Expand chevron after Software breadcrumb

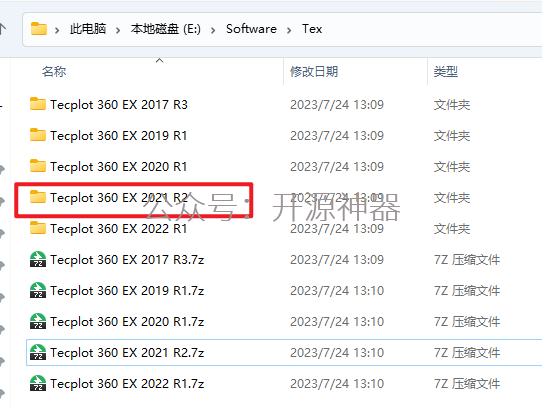[x=289, y=30]
